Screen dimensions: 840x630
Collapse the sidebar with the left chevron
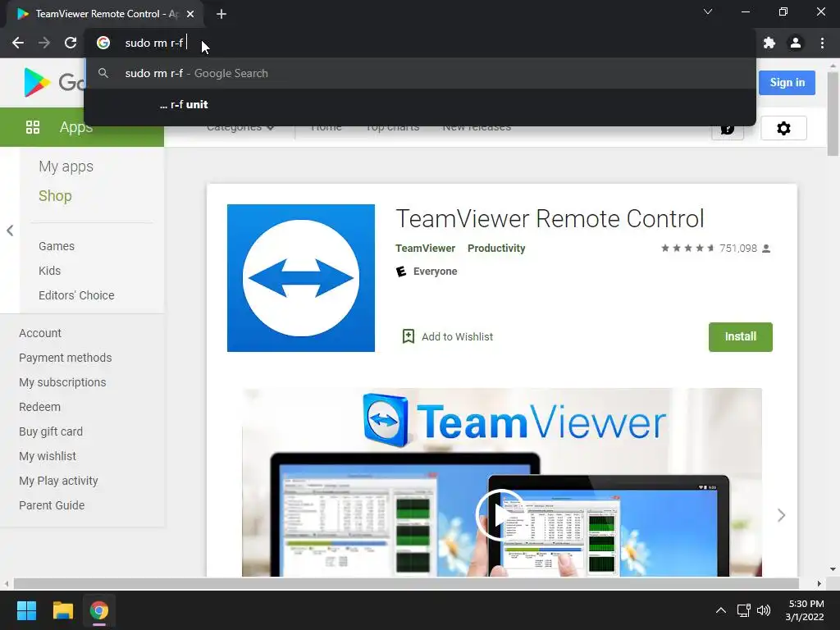[10, 231]
